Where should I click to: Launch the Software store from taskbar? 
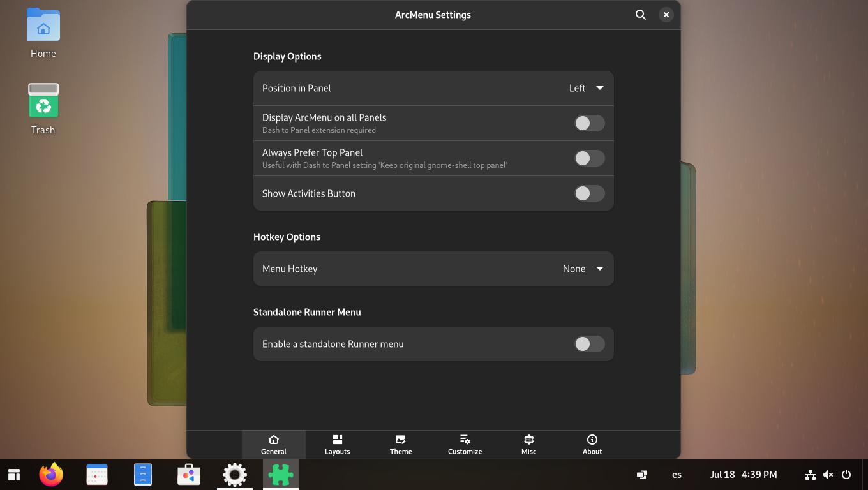click(x=189, y=475)
